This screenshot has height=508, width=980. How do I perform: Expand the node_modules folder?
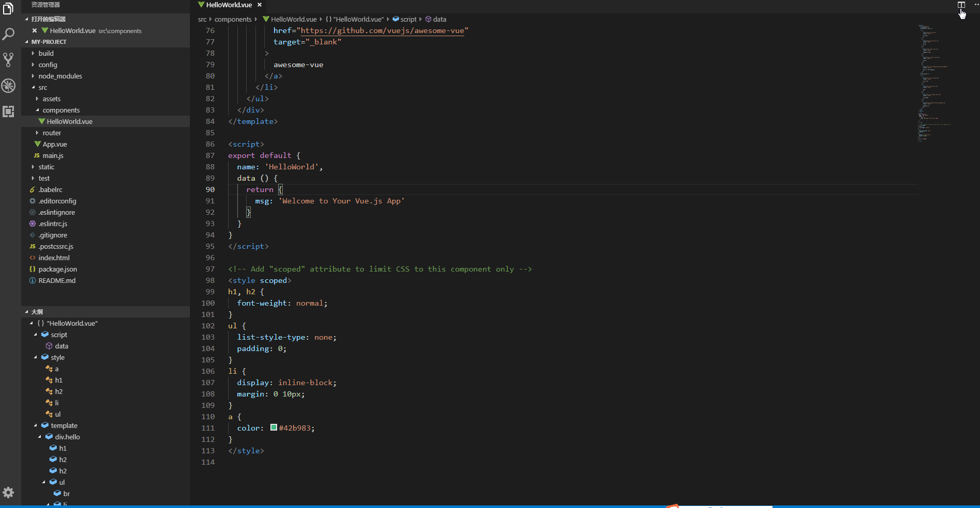point(33,76)
